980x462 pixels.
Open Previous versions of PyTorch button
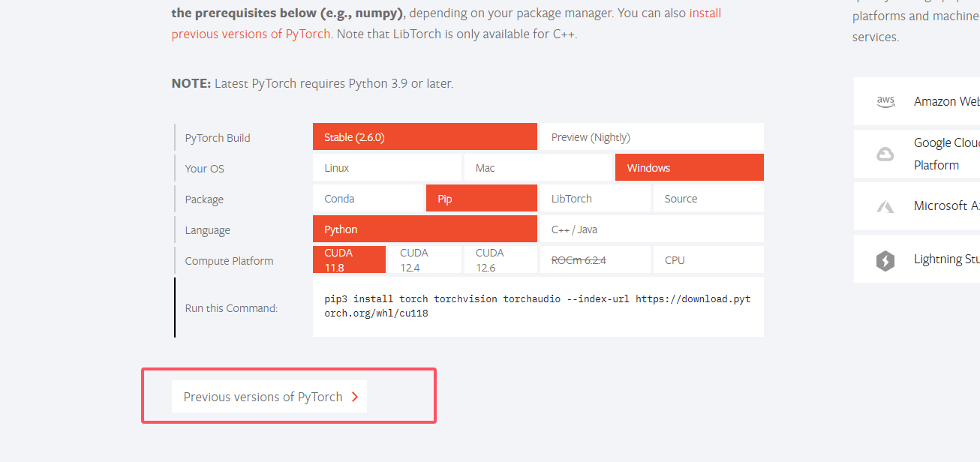pos(269,396)
